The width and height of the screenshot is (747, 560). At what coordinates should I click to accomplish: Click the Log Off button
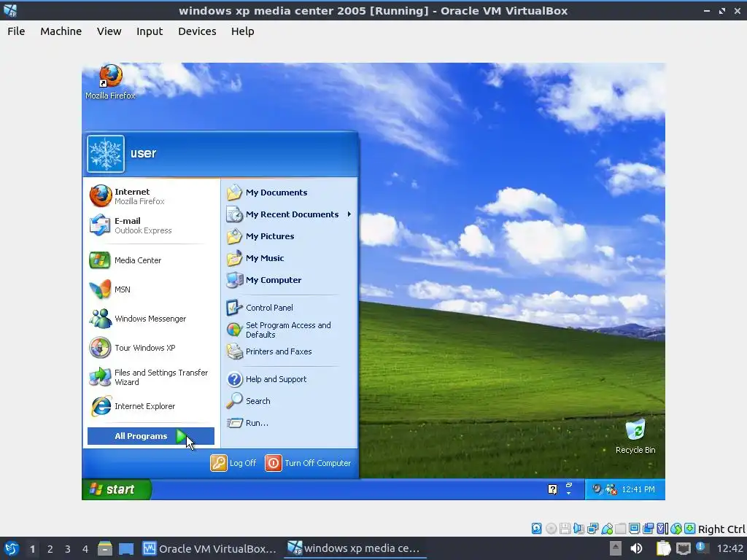[x=233, y=463]
